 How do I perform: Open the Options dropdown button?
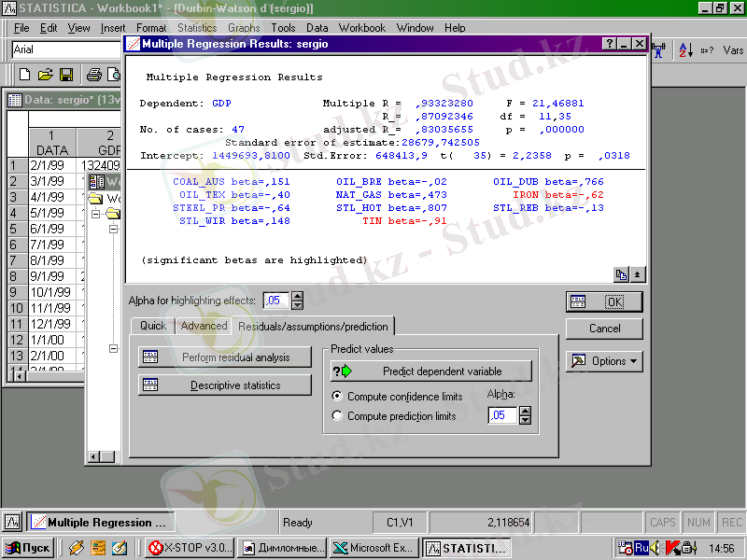coord(604,361)
